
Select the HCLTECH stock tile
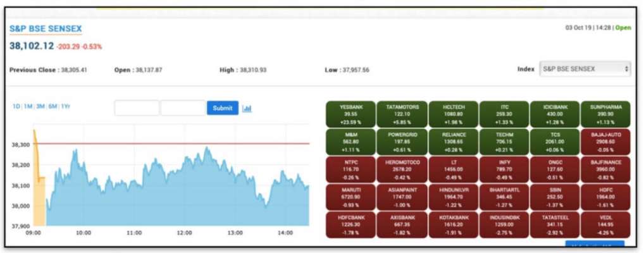[x=454, y=114]
